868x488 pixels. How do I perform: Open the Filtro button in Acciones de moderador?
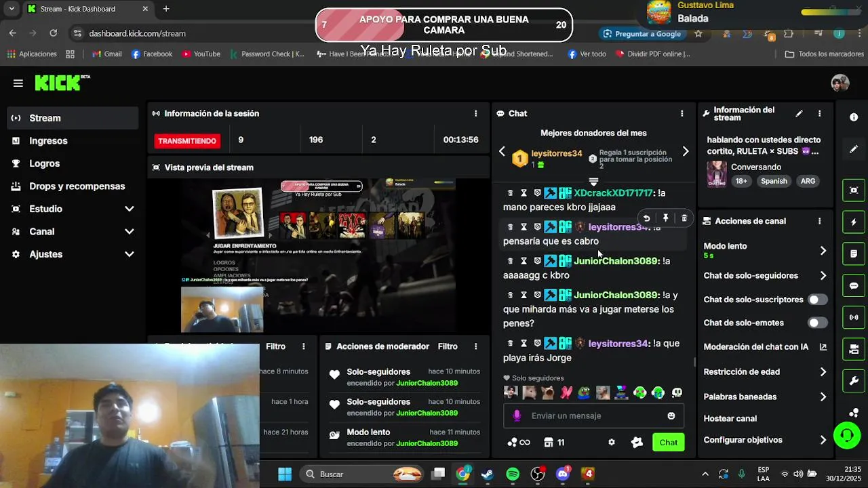448,346
